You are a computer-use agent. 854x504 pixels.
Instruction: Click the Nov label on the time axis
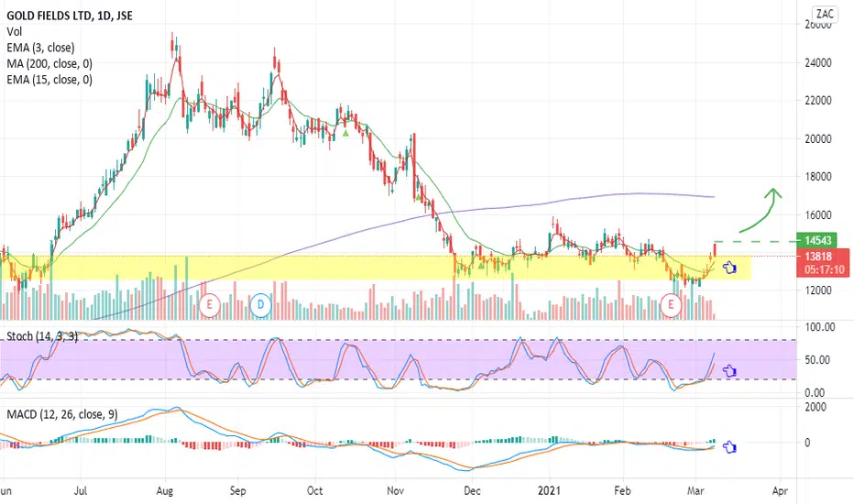(396, 490)
